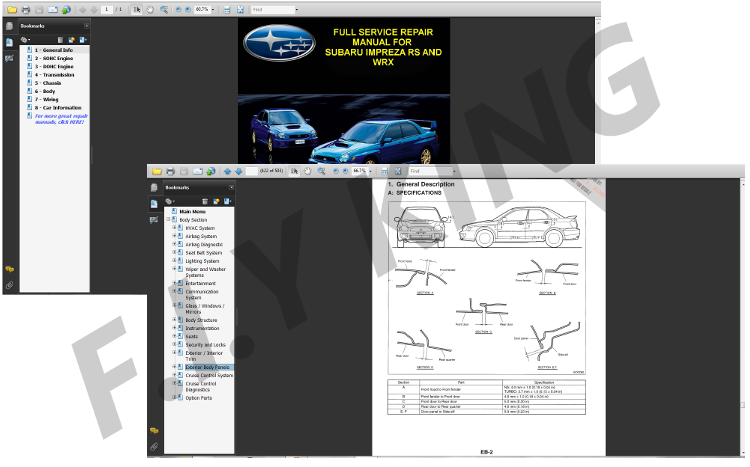Select 'Main Menu' bookmark
This screenshot has width=750, height=467.
coord(192,211)
